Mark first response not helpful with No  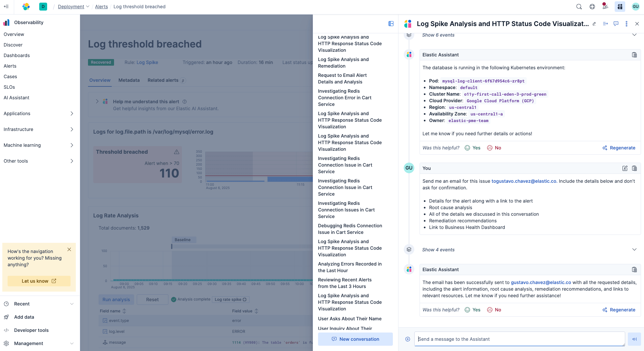pyautogui.click(x=494, y=148)
